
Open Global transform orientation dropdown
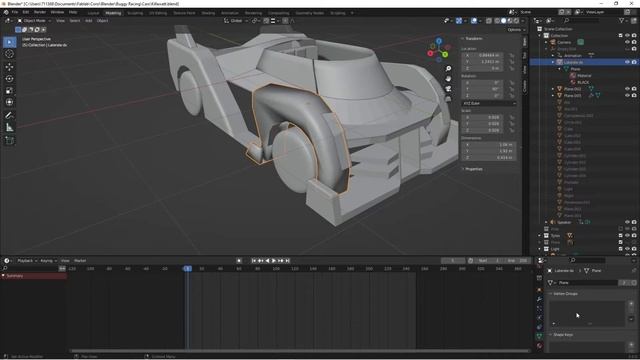236,20
